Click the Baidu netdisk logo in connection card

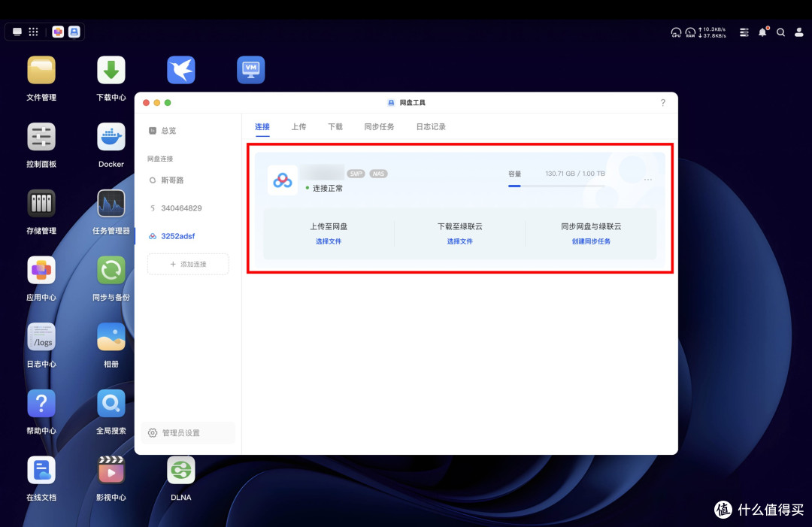[282, 180]
